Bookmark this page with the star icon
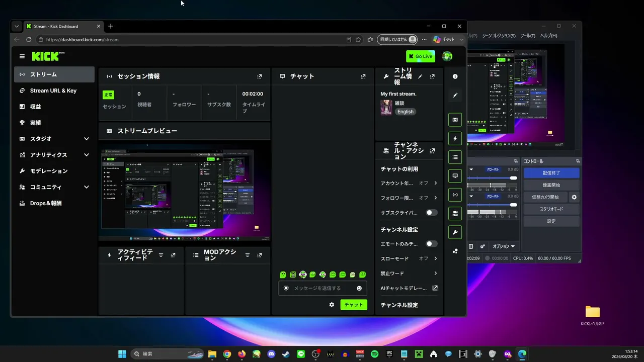644x362 pixels. (358, 39)
